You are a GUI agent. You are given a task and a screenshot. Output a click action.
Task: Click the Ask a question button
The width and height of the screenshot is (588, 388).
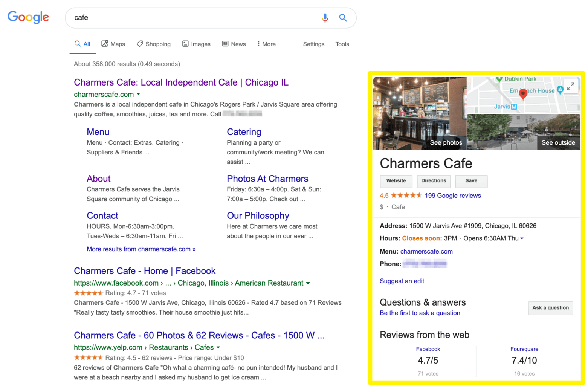(550, 308)
